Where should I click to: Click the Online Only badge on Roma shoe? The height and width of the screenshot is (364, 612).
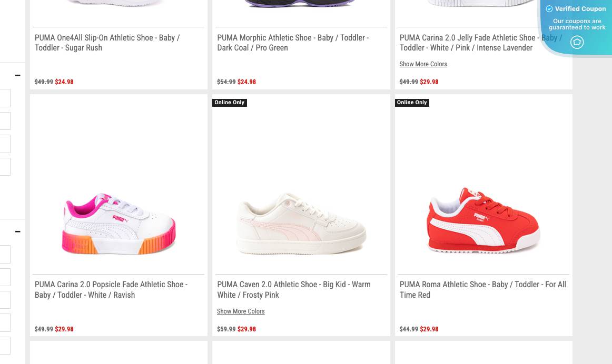pos(412,103)
